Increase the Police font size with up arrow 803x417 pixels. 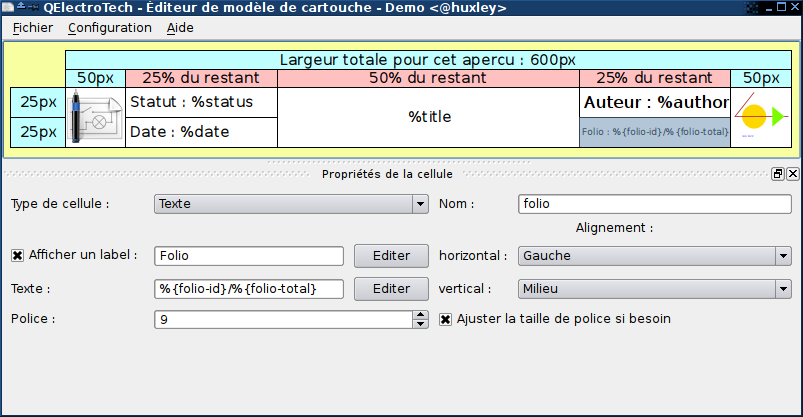point(420,315)
